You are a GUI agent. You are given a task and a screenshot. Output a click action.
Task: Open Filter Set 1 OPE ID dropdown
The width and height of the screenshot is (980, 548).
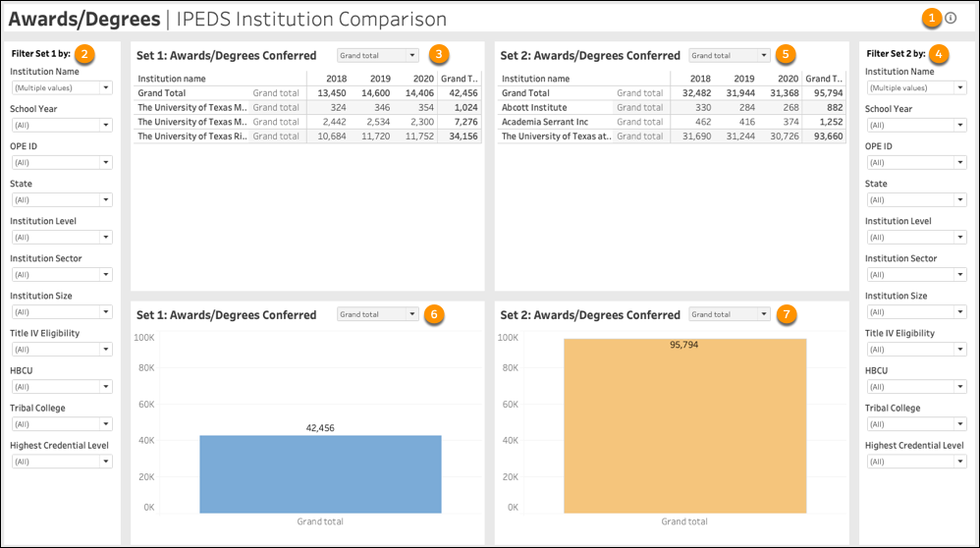[x=62, y=162]
